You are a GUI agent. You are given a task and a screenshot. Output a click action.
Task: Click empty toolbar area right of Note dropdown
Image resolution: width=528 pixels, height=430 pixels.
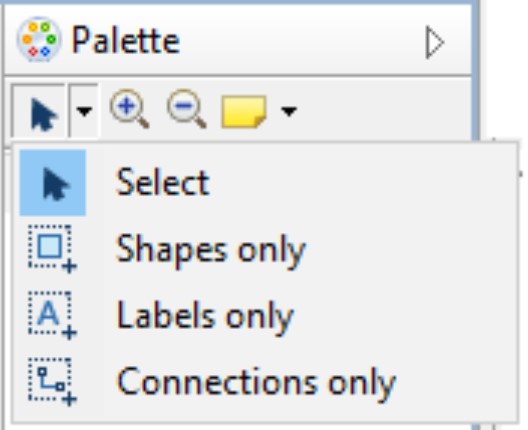point(384,111)
